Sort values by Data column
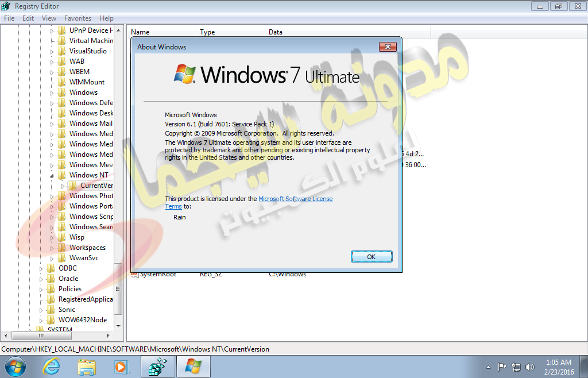588x378 pixels. click(347, 32)
